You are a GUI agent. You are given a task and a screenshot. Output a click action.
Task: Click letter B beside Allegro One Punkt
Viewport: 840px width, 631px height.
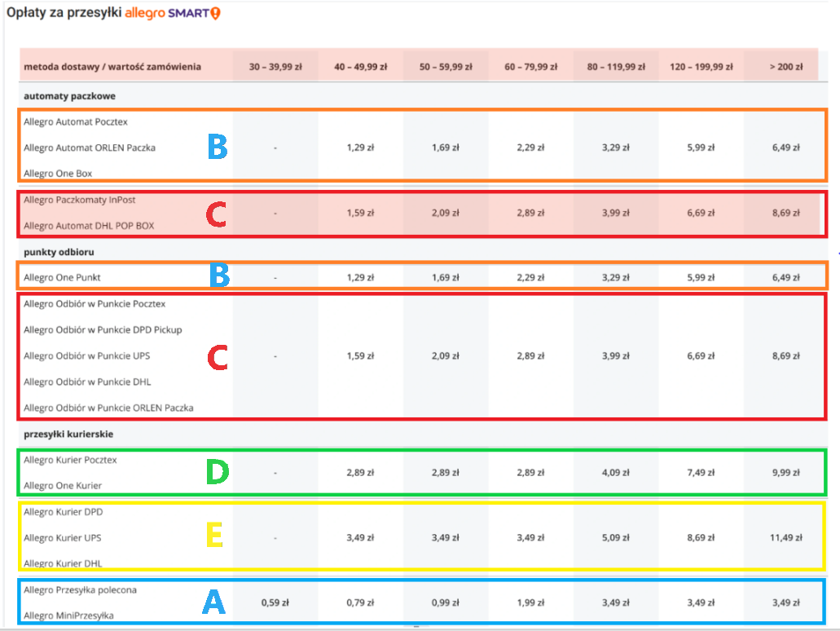coord(220,277)
